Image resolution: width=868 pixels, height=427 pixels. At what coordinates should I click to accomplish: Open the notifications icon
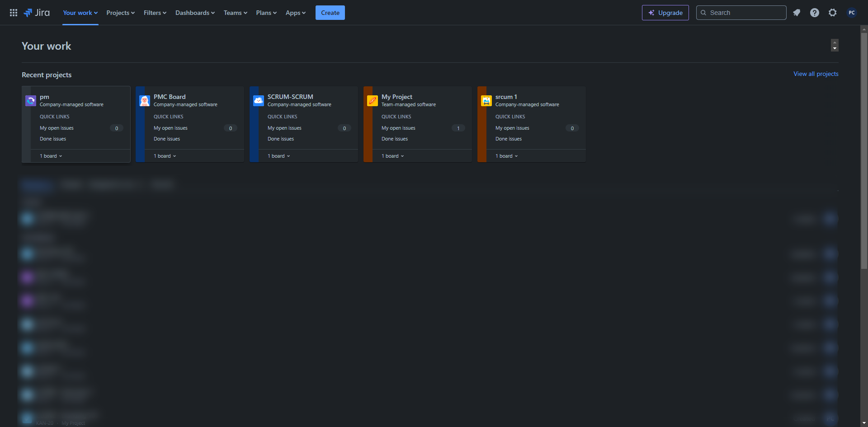pos(797,13)
